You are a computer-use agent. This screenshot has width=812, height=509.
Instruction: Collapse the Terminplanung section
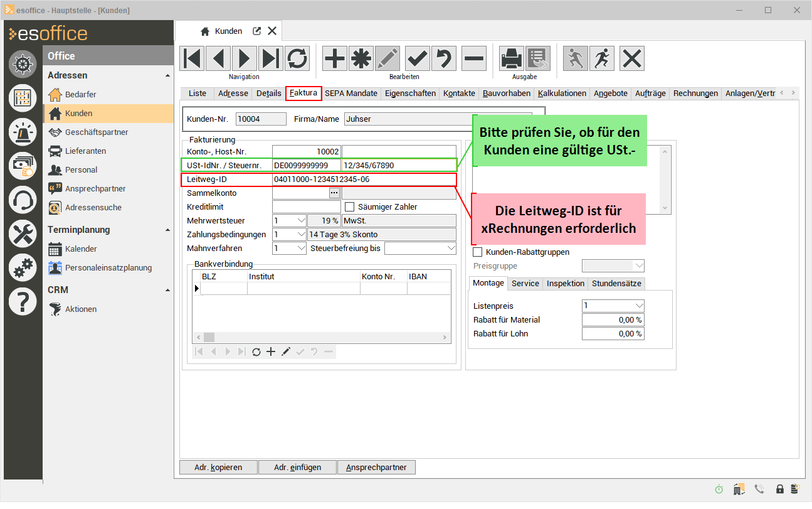(167, 230)
